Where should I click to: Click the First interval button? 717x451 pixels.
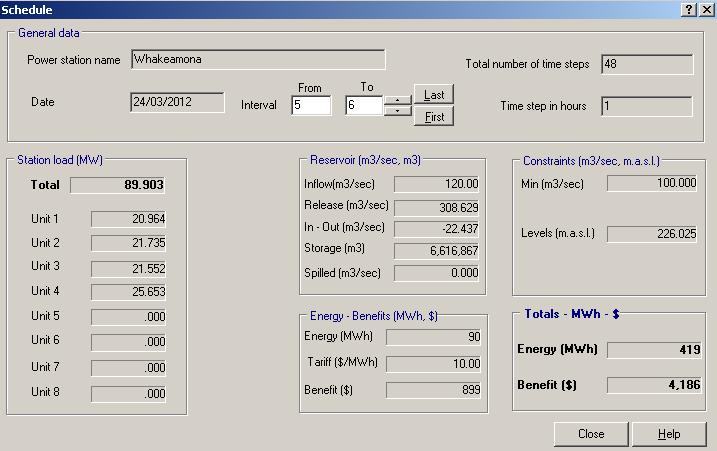434,116
